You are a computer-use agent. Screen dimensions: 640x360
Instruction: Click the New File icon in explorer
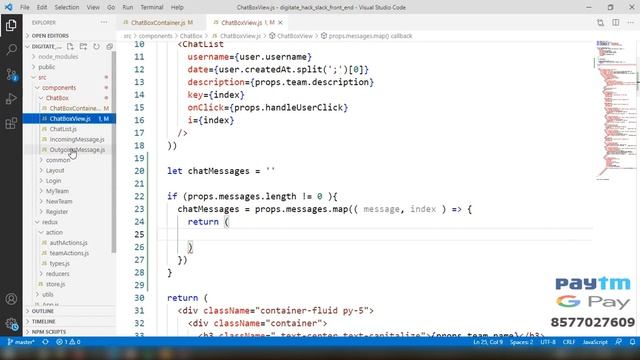pos(70,47)
